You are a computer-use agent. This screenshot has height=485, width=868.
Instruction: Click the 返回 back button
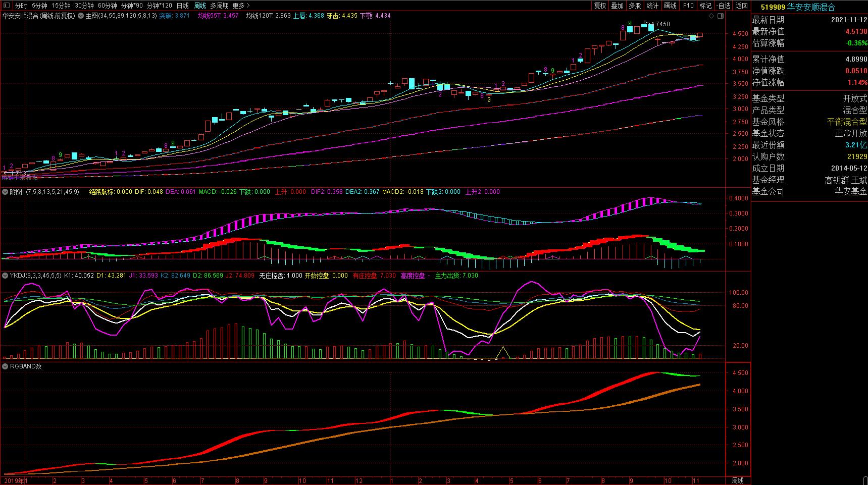tap(742, 6)
